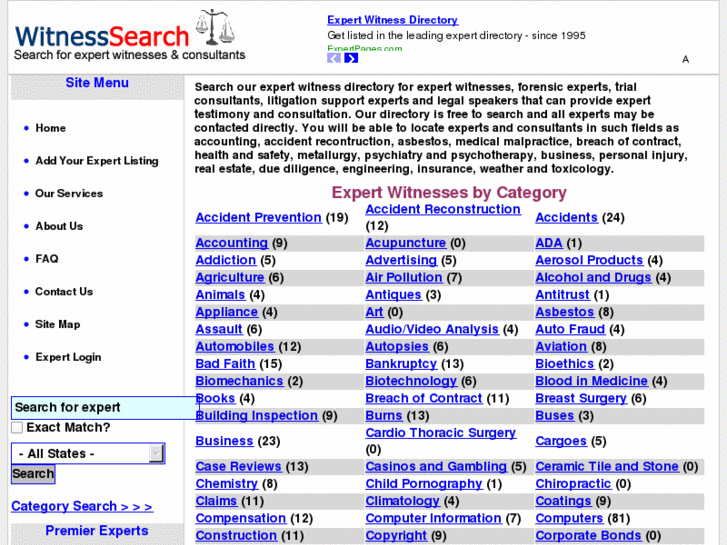
Task: Open Accident Prevention category
Action: [x=258, y=217]
